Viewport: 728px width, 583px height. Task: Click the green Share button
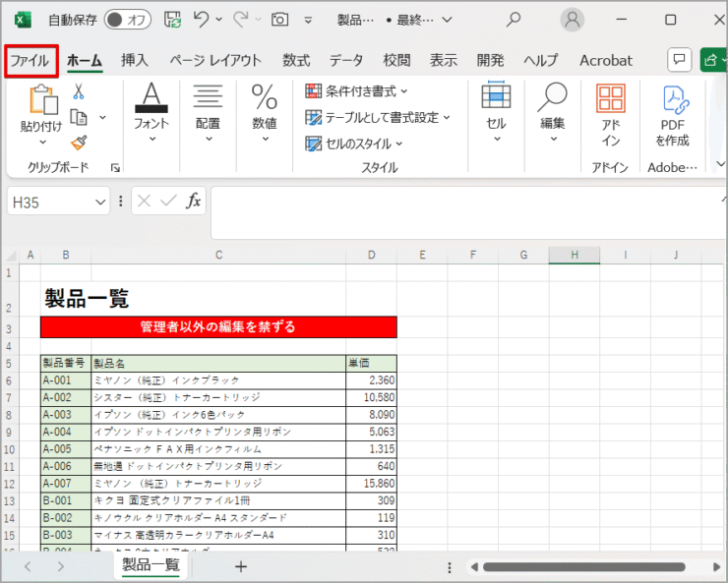(714, 60)
